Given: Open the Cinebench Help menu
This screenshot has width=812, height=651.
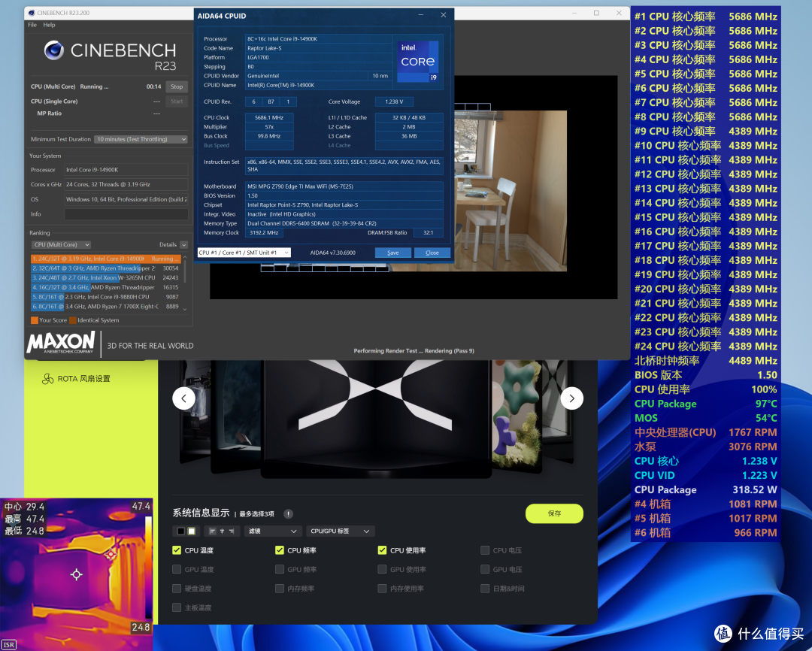Looking at the screenshot, I should [49, 25].
